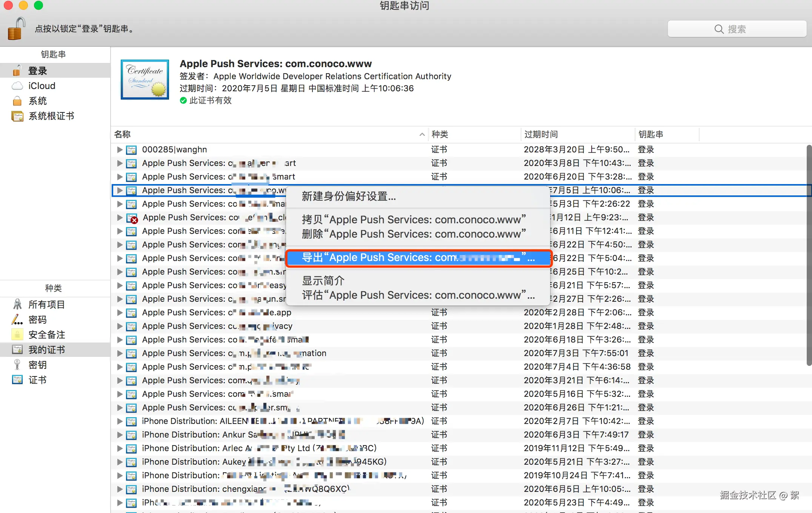Select the 密钥 category key icon
The height and width of the screenshot is (513, 812).
[17, 365]
